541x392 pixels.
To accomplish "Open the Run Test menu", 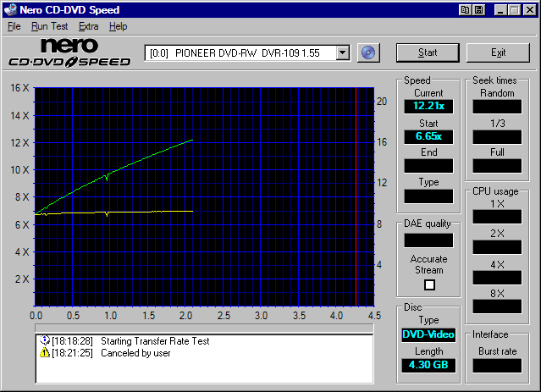I will coord(47,26).
